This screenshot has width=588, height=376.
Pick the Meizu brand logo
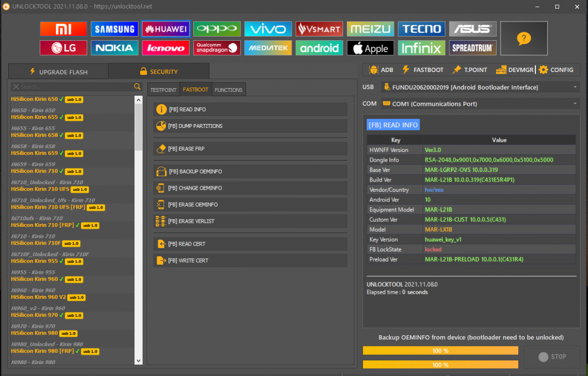tap(371, 29)
